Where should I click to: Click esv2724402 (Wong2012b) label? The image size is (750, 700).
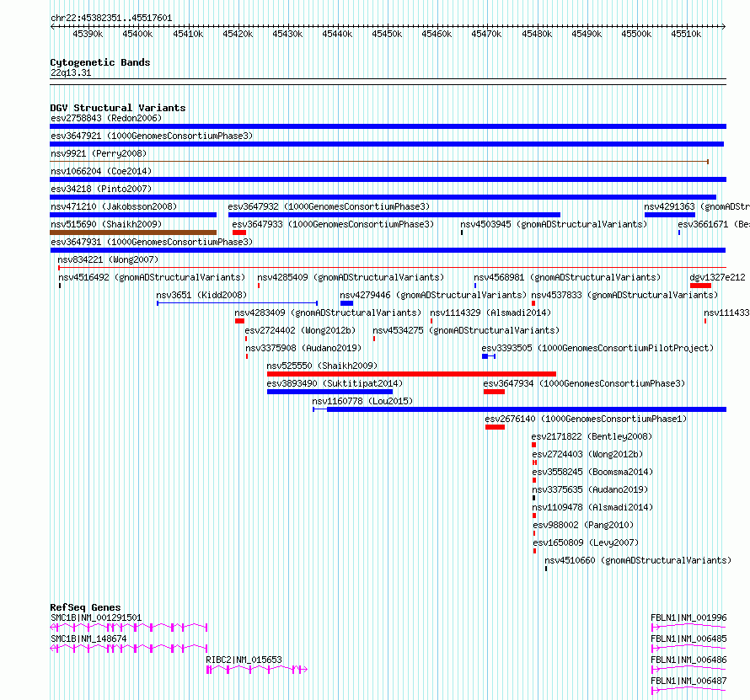(300, 330)
